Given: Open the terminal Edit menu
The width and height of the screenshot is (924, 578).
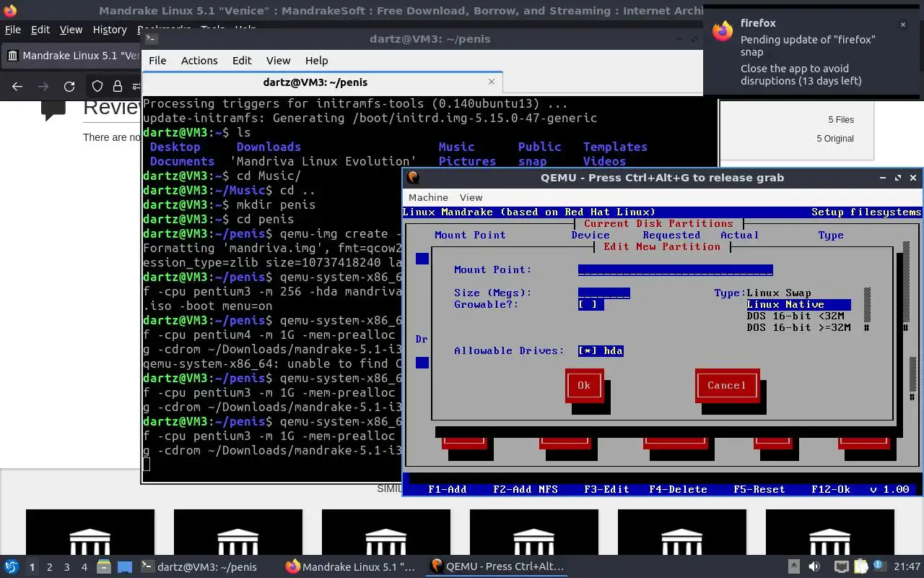Looking at the screenshot, I should click(x=242, y=61).
